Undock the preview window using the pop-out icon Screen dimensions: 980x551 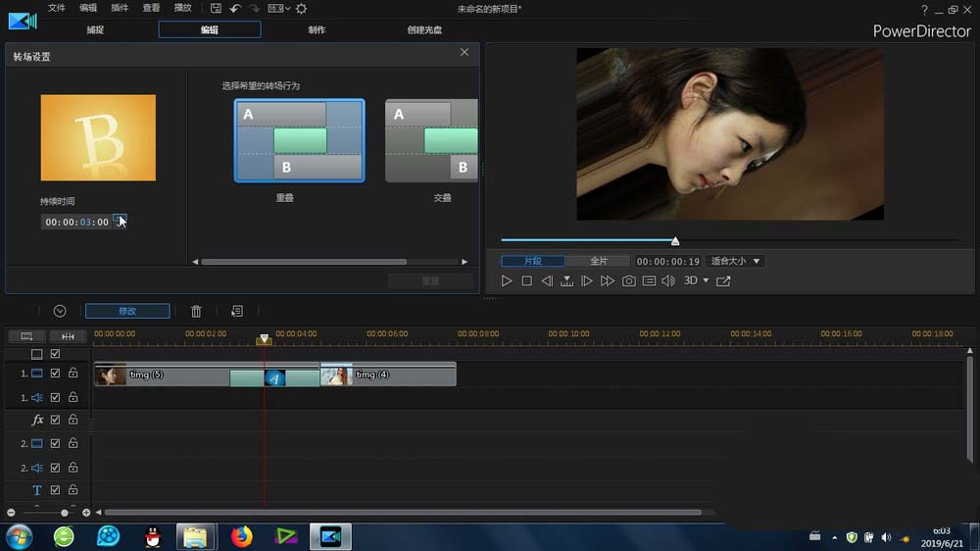723,281
